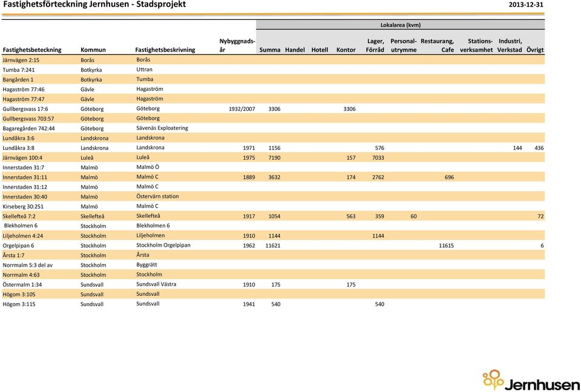
Task: Click the Restaurang value '696'
Action: [x=449, y=177]
